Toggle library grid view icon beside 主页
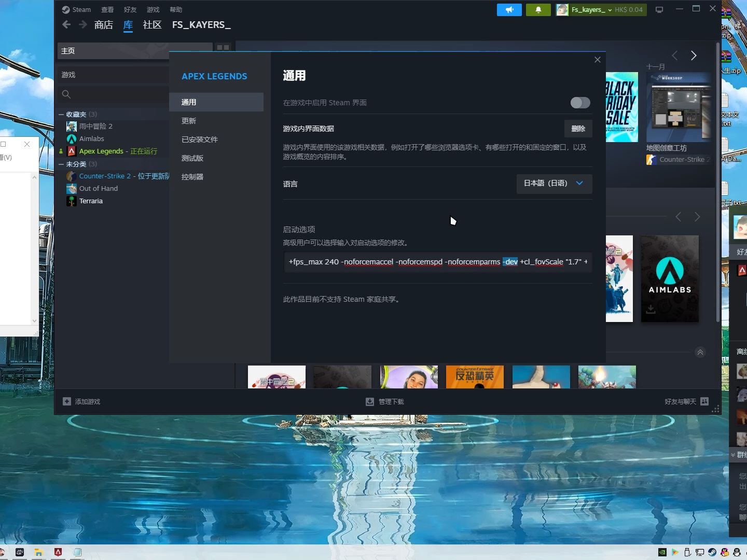This screenshot has height=560, width=747. click(x=223, y=47)
